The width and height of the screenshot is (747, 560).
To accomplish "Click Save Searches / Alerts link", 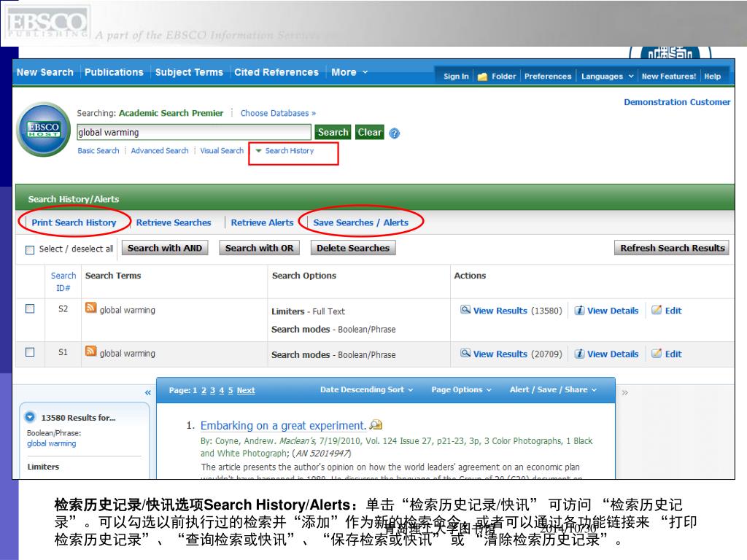I will coord(360,222).
